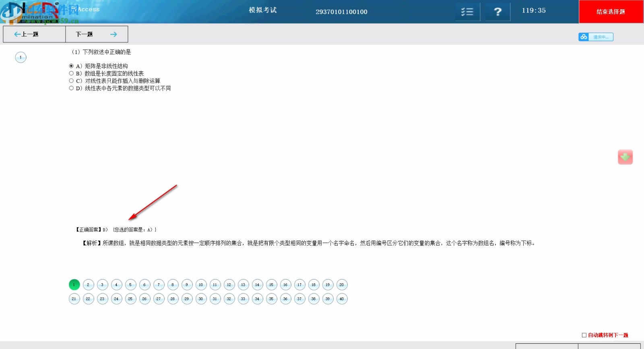Jump to question 33 circle
Image resolution: width=644 pixels, height=349 pixels.
(x=243, y=299)
